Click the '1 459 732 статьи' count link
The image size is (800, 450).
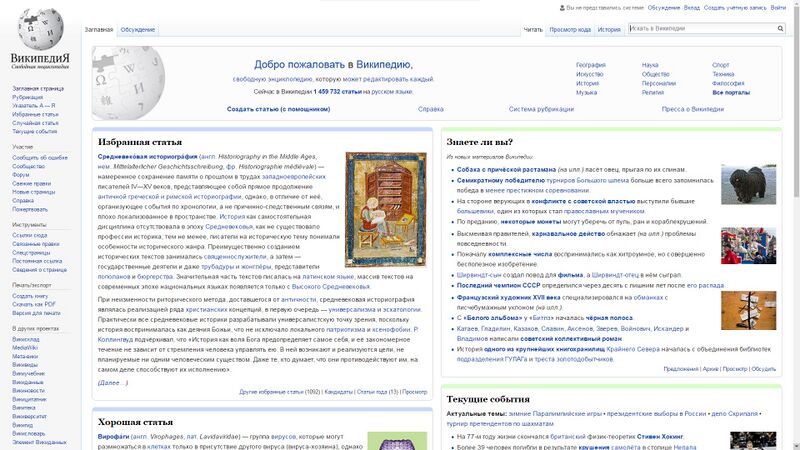pos(337,92)
